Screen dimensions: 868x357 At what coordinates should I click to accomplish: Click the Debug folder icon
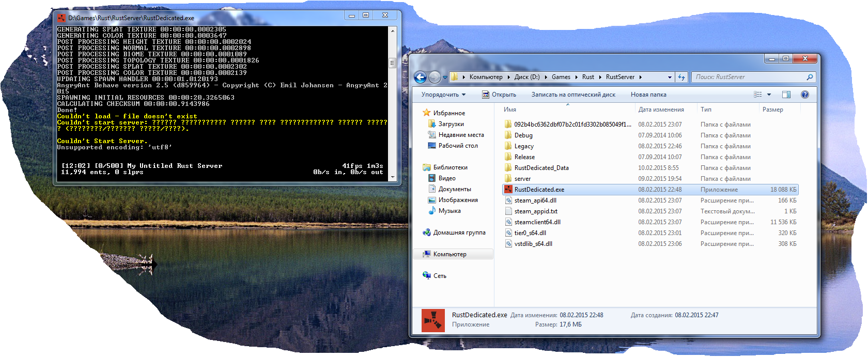pos(508,135)
